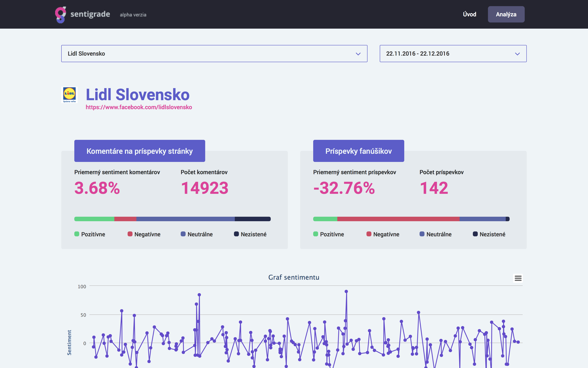Click the Počet príspevkov label

click(x=441, y=172)
